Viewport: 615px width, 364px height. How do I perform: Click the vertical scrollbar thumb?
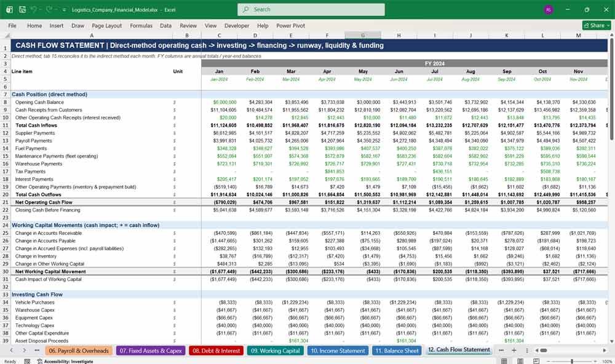[611, 89]
